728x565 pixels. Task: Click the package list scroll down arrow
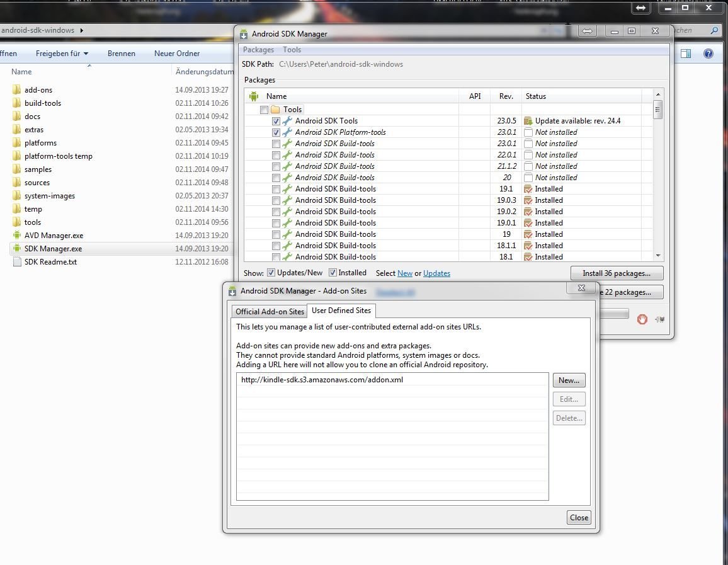(658, 256)
